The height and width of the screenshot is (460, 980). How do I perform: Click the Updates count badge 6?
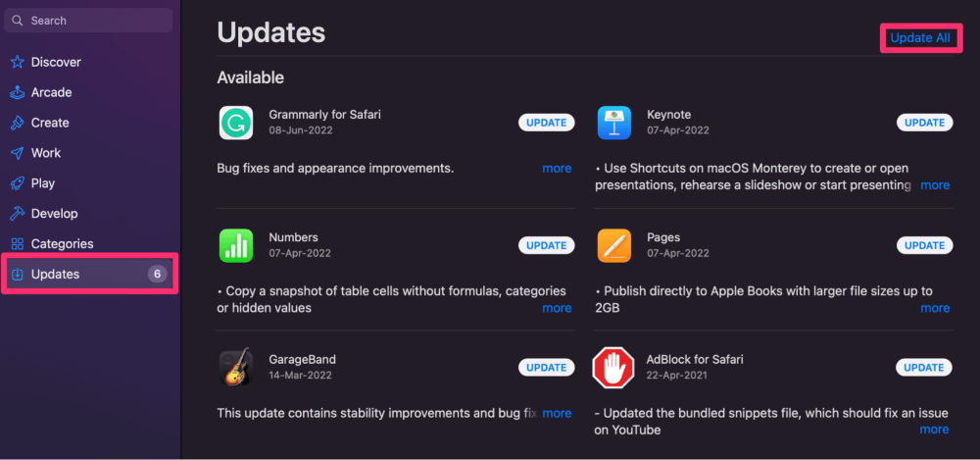pos(158,274)
